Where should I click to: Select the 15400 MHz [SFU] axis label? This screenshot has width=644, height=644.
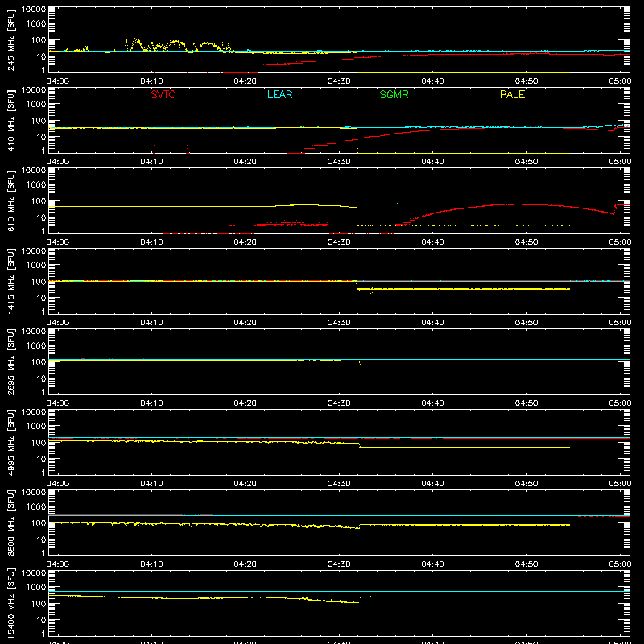pyautogui.click(x=11, y=603)
